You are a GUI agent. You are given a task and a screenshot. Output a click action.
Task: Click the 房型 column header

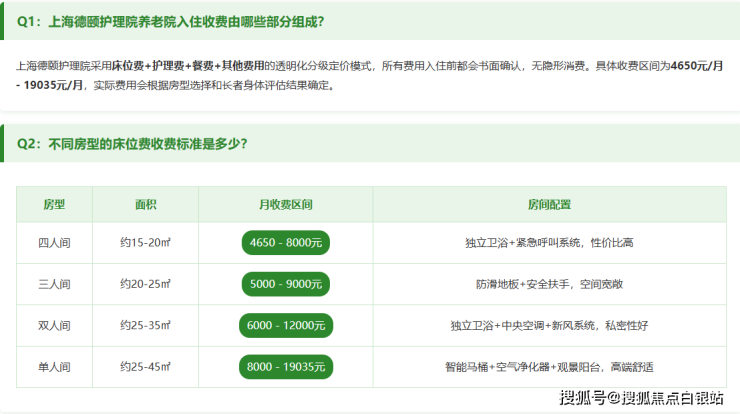[x=54, y=204]
